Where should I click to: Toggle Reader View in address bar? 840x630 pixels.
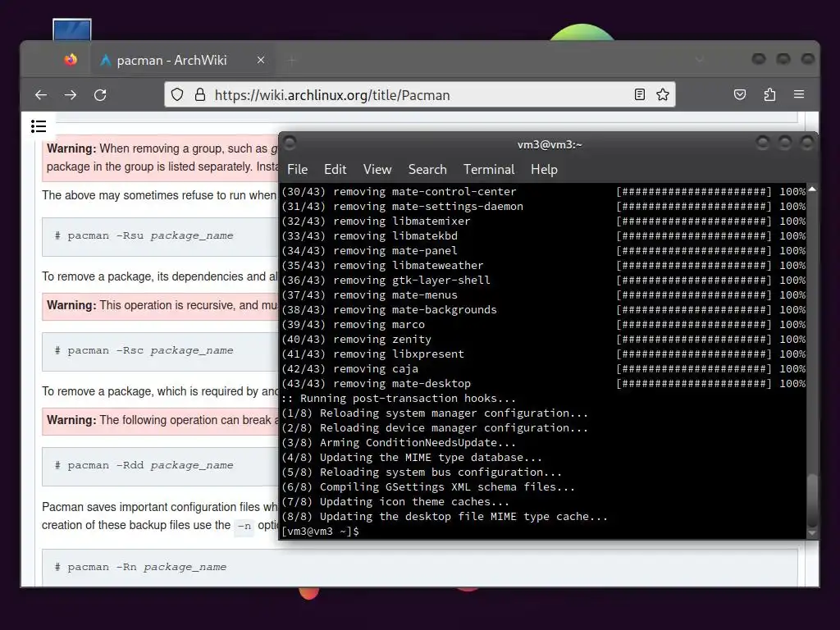pyautogui.click(x=640, y=95)
